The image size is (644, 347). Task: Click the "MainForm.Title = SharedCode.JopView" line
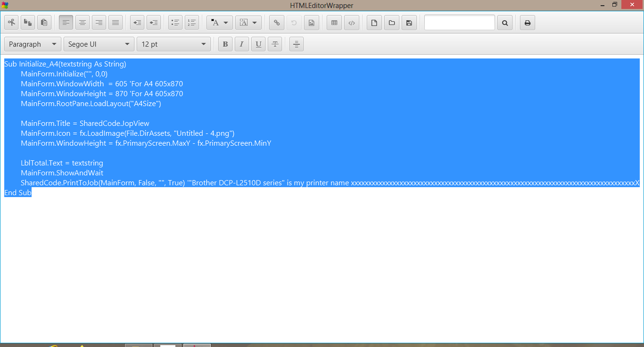85,124
